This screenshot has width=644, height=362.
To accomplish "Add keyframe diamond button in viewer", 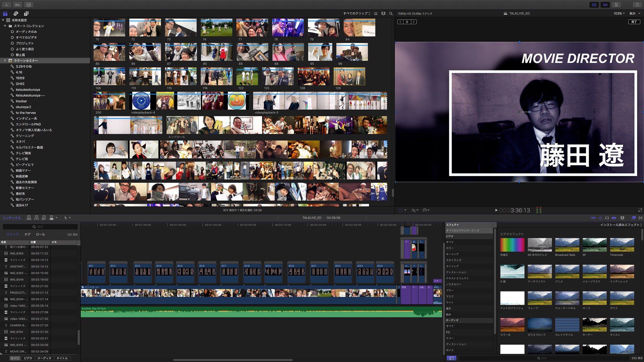I will tap(407, 22).
